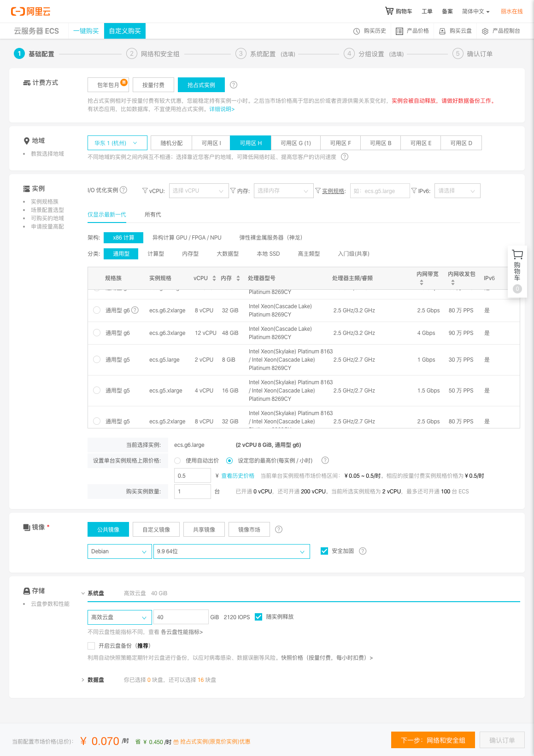
Task: Select ecs.g5.large instance radio
Action: click(97, 359)
